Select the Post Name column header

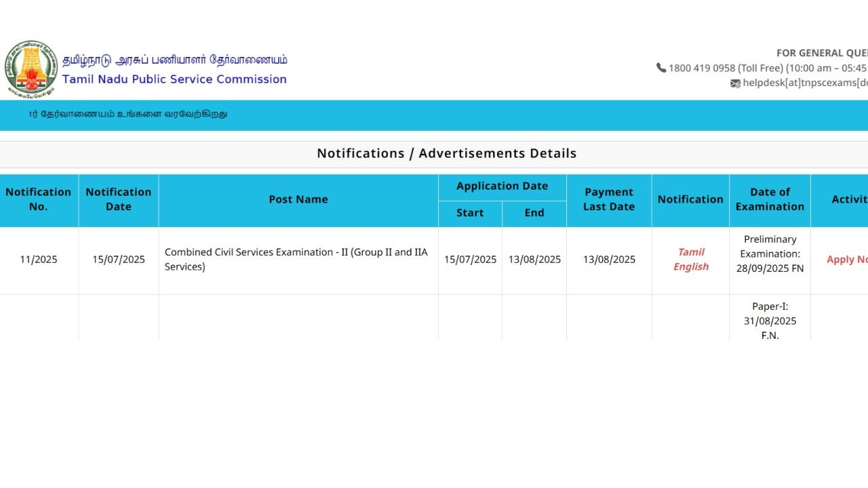pos(298,199)
